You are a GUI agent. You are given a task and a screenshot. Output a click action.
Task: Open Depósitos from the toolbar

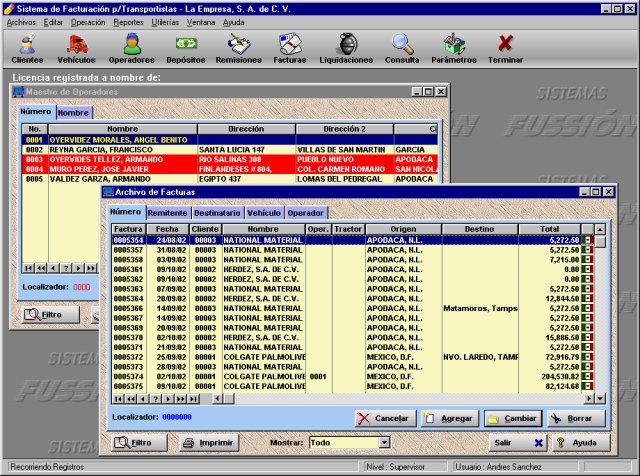[186, 48]
